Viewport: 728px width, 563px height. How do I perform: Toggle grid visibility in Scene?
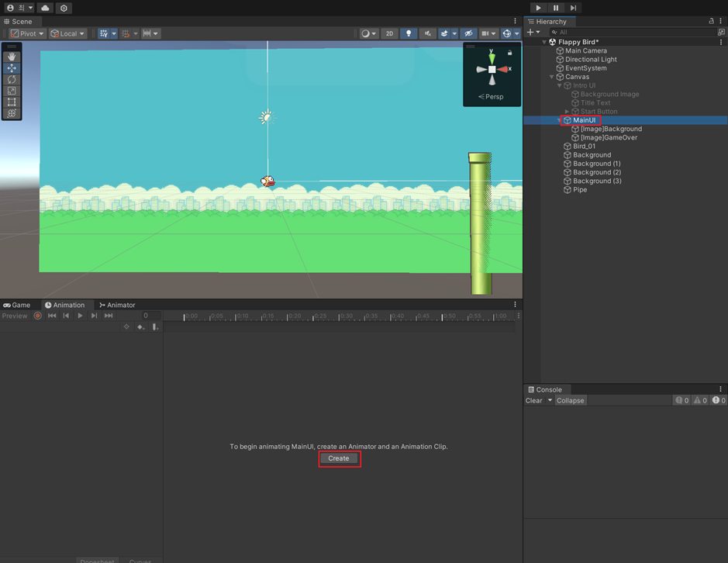pyautogui.click(x=104, y=33)
